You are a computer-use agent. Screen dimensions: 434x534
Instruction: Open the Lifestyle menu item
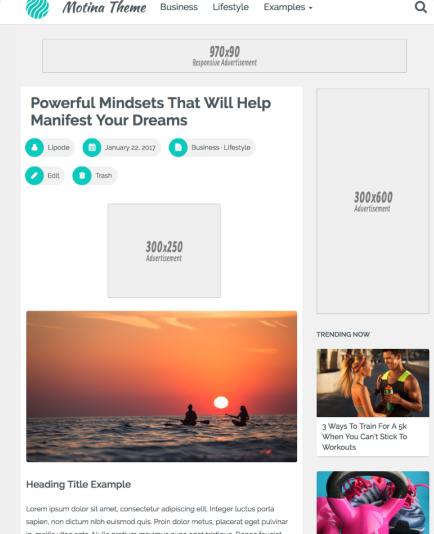click(x=231, y=7)
